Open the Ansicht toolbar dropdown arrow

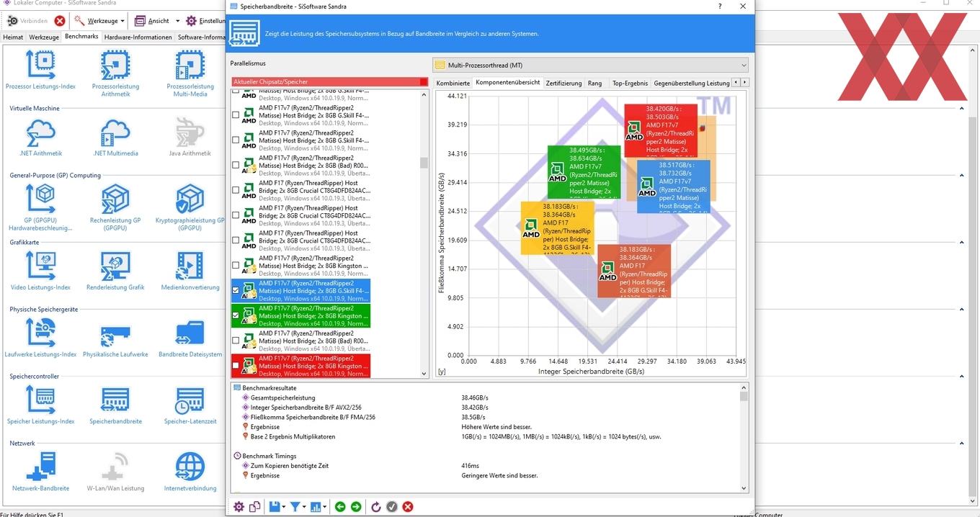177,22
